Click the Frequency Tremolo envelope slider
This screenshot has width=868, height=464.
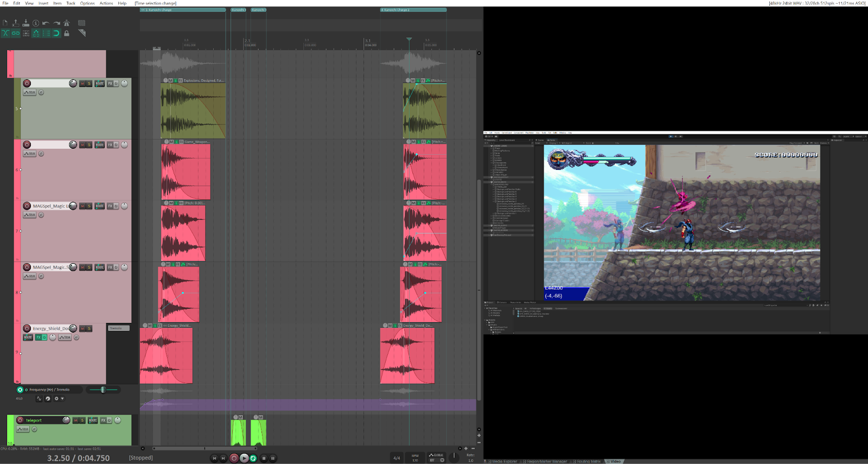103,390
